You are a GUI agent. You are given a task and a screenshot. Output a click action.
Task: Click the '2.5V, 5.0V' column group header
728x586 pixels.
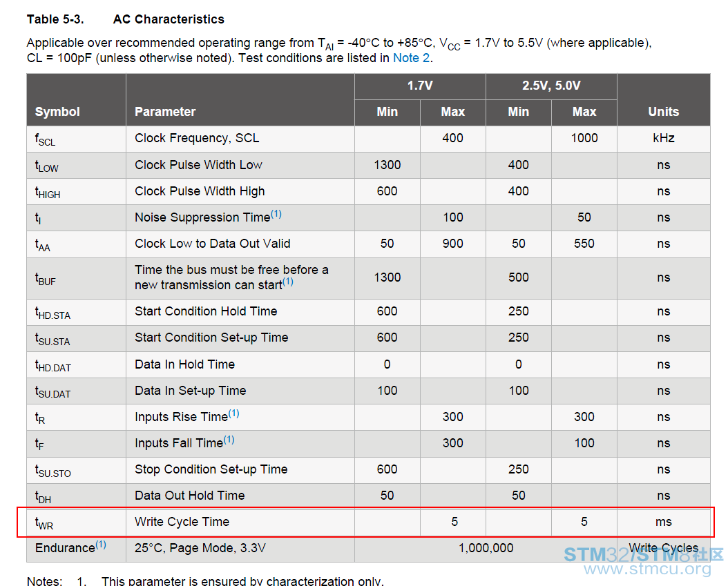click(551, 86)
